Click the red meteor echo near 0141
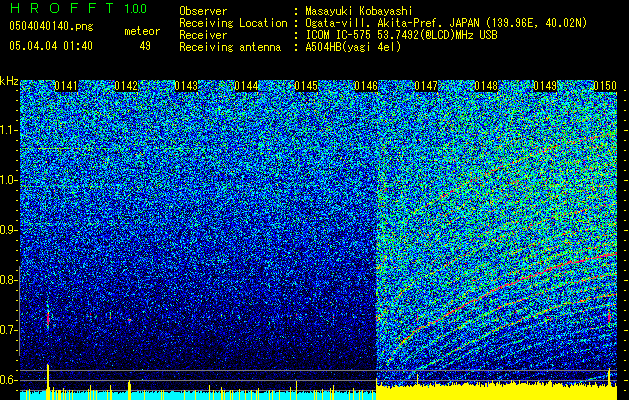The image size is (629, 400). [x=48, y=319]
